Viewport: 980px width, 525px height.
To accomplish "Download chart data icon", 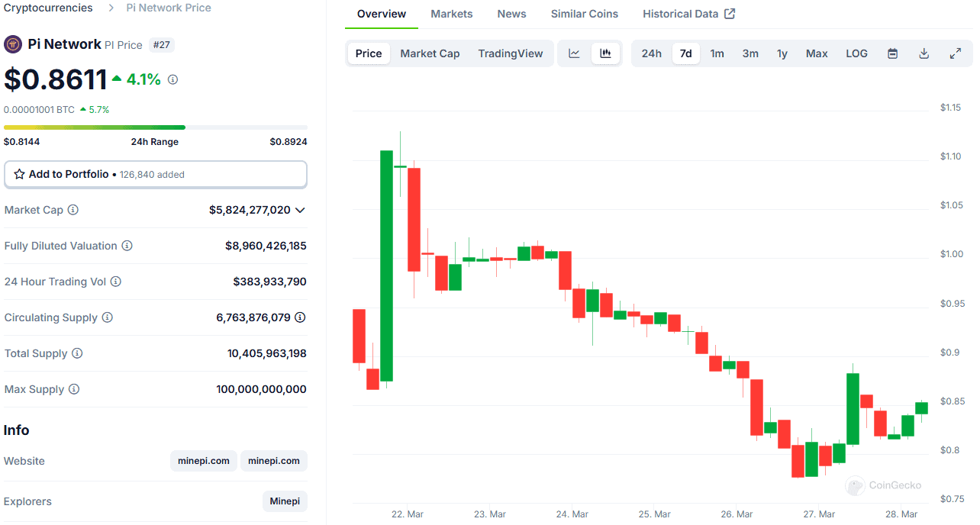I will [924, 53].
